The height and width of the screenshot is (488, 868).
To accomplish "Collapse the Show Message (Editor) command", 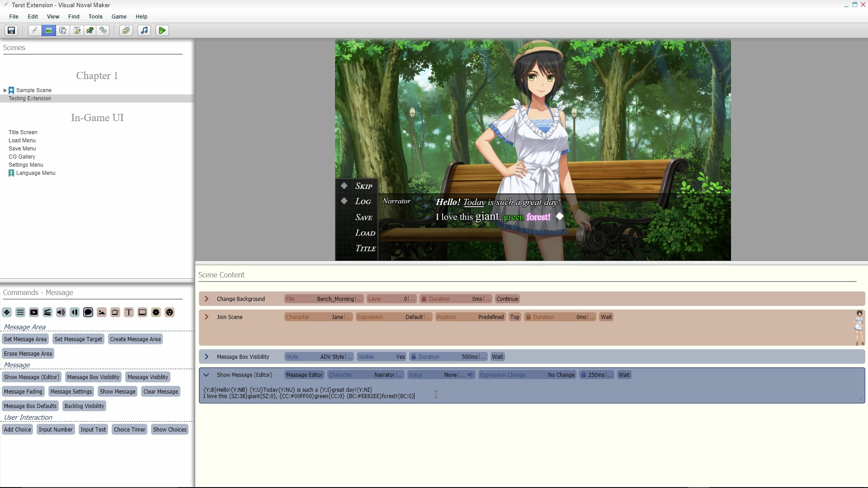I will pos(206,375).
